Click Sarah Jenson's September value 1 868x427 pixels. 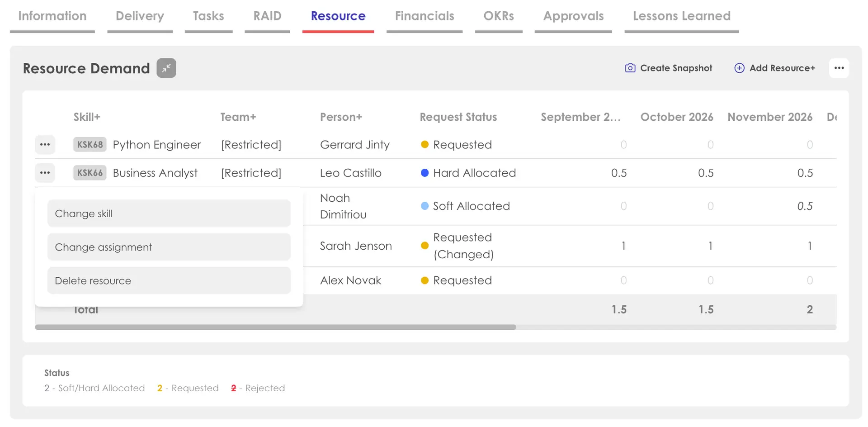click(623, 246)
